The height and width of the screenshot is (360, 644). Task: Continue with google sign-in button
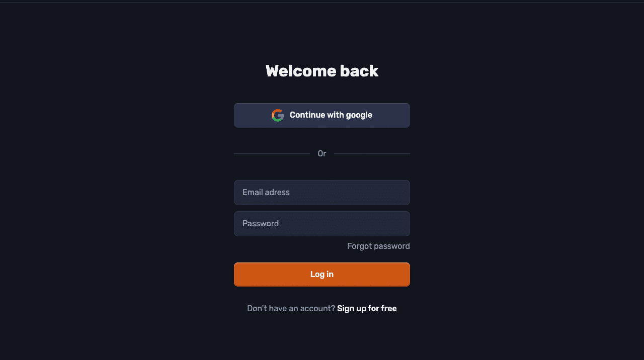[x=322, y=115]
